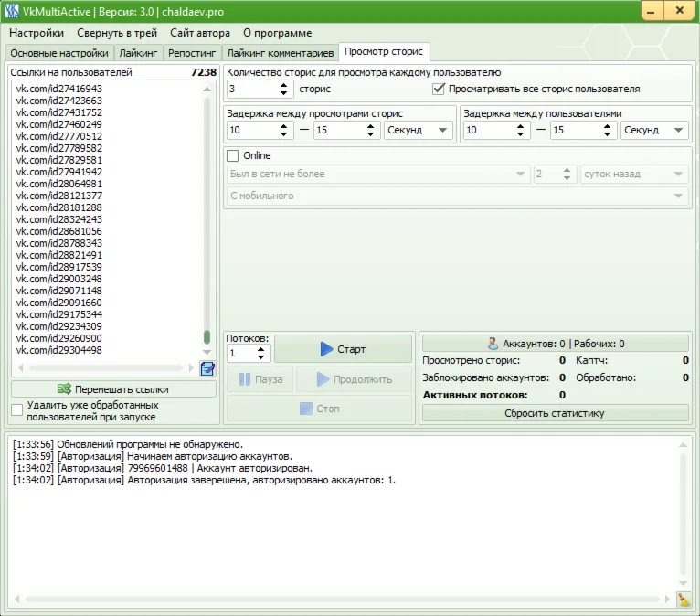This screenshot has width=700, height=616.
Task: Enable the Online checkbox
Action: tap(233, 155)
